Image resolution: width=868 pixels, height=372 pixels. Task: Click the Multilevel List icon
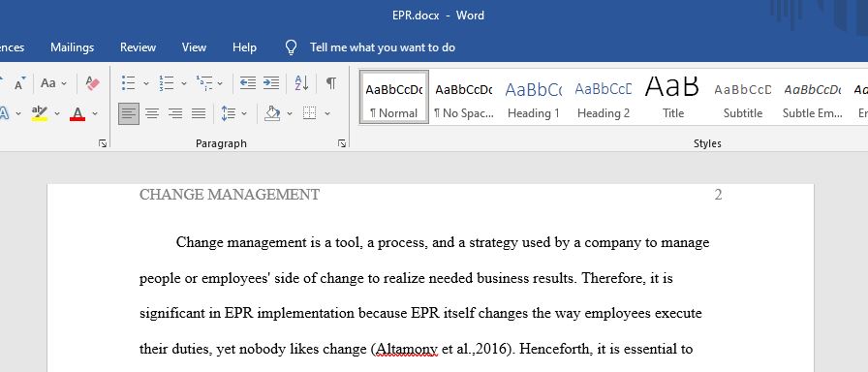coord(203,83)
